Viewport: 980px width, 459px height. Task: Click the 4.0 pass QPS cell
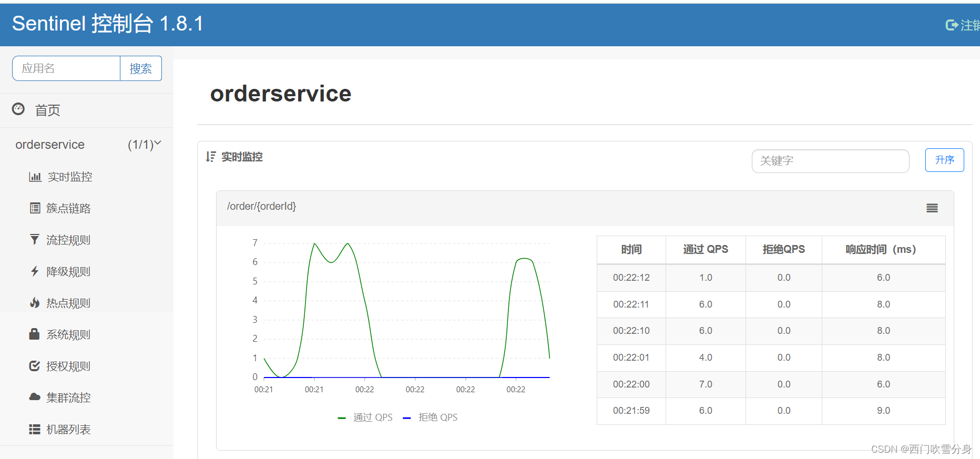tap(706, 358)
